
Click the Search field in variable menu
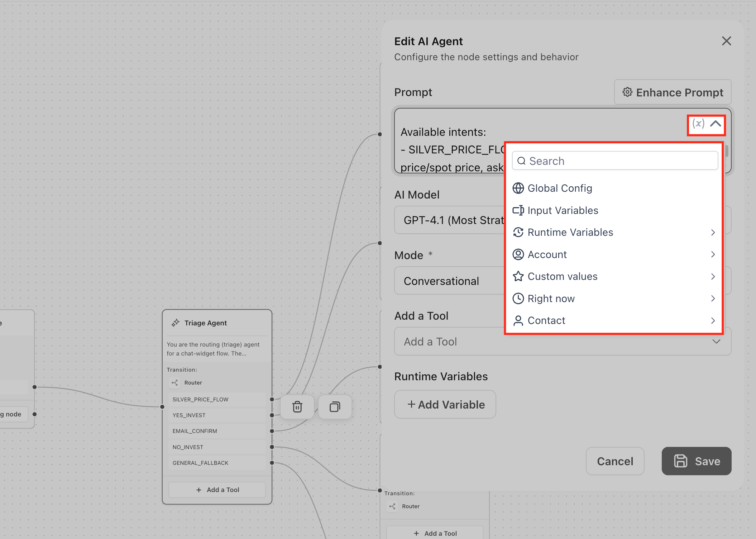coord(615,161)
